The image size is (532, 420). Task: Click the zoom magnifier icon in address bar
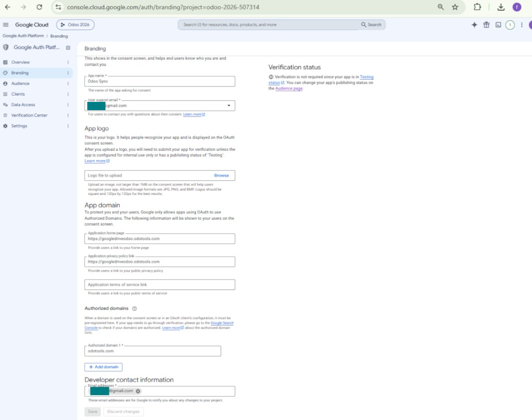pyautogui.click(x=441, y=7)
